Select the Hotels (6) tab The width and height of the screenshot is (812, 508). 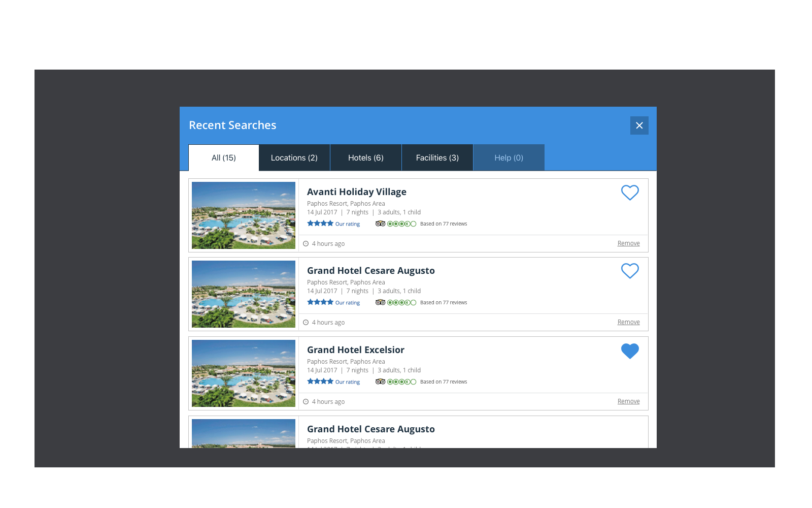366,158
